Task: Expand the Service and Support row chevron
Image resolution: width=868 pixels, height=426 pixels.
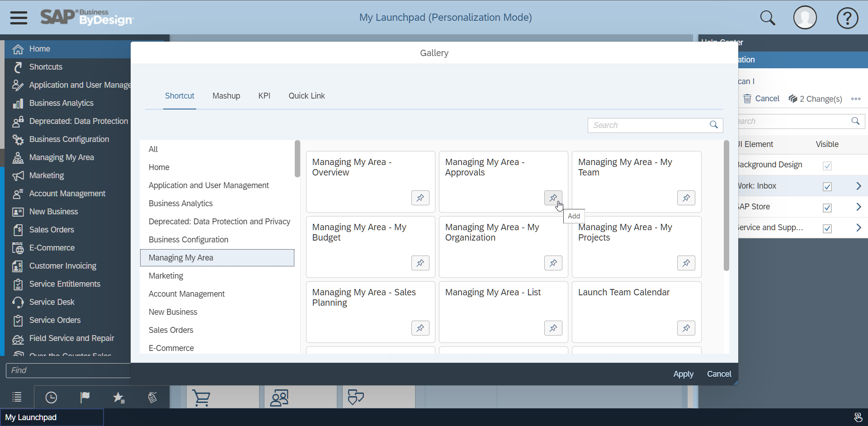Action: (x=859, y=227)
